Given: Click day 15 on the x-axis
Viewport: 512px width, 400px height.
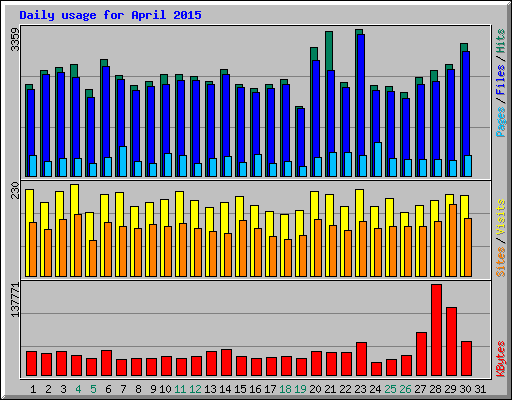Looking at the screenshot, I should click(240, 389).
